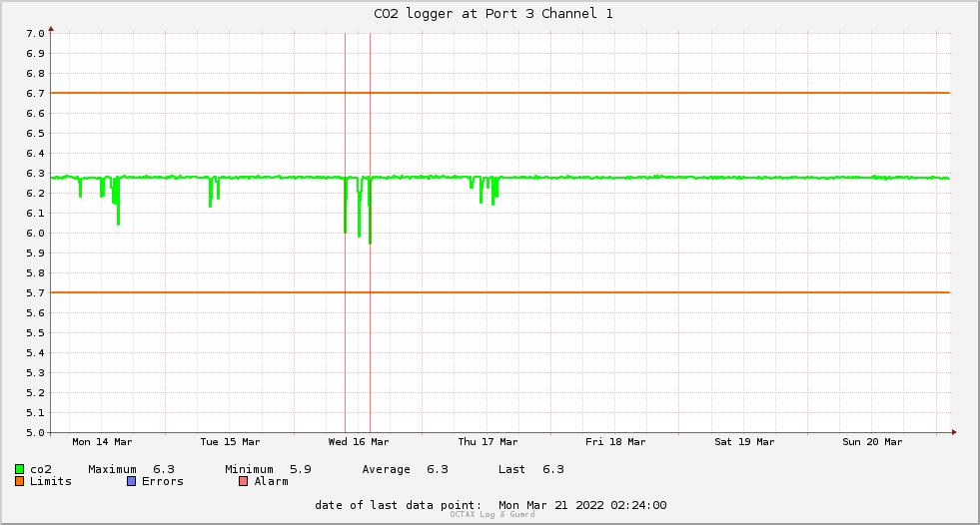Click the 'Wed 16 Mar' axis label

tap(359, 442)
